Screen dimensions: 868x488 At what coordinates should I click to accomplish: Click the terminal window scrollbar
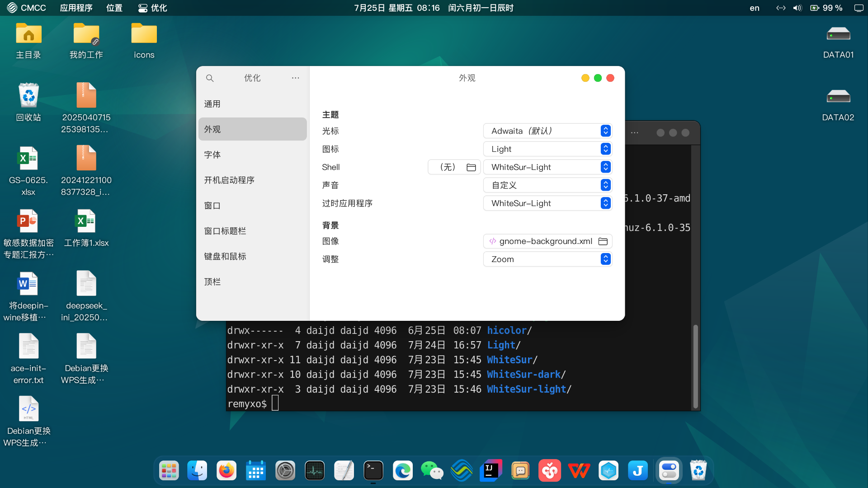coord(696,366)
